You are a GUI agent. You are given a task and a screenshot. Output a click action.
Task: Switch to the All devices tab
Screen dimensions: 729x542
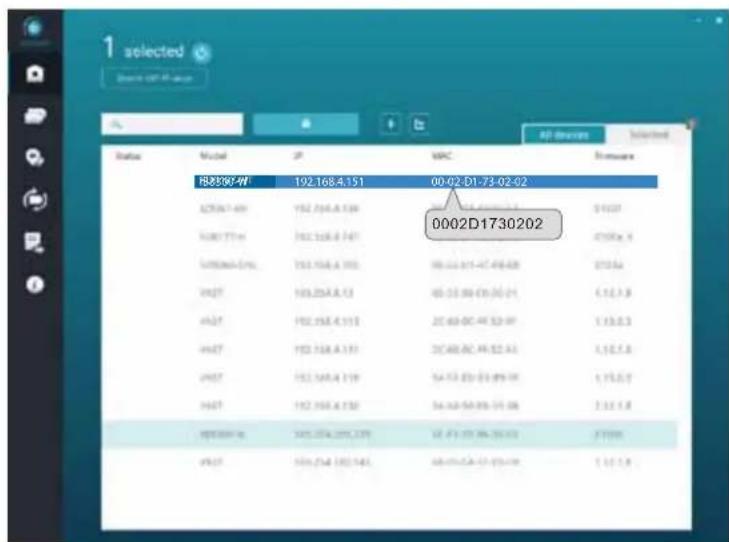tap(564, 135)
